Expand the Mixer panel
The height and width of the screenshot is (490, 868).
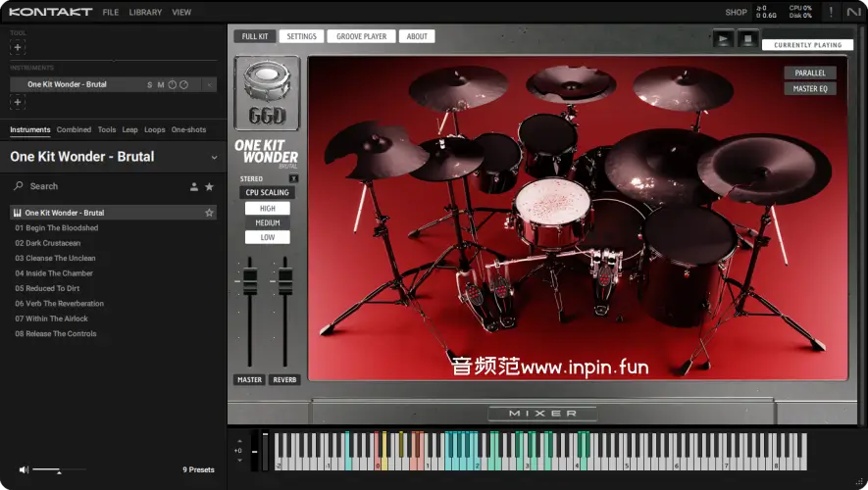pos(541,414)
